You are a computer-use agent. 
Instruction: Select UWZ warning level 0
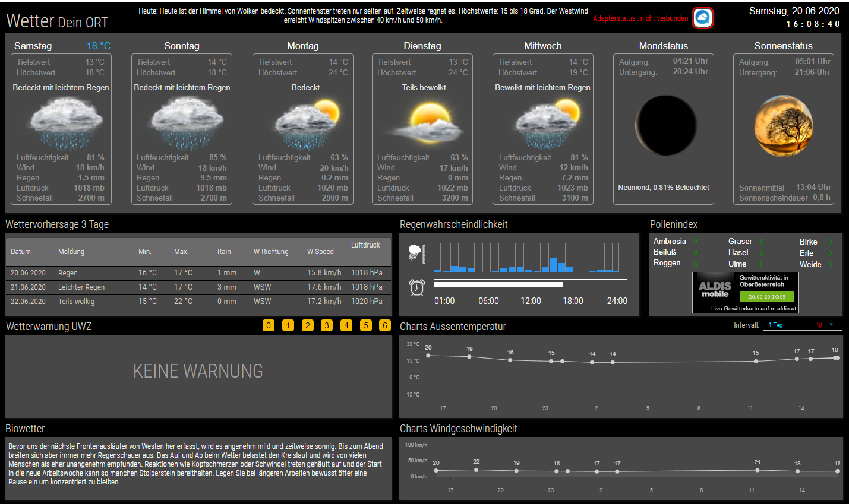(x=269, y=325)
